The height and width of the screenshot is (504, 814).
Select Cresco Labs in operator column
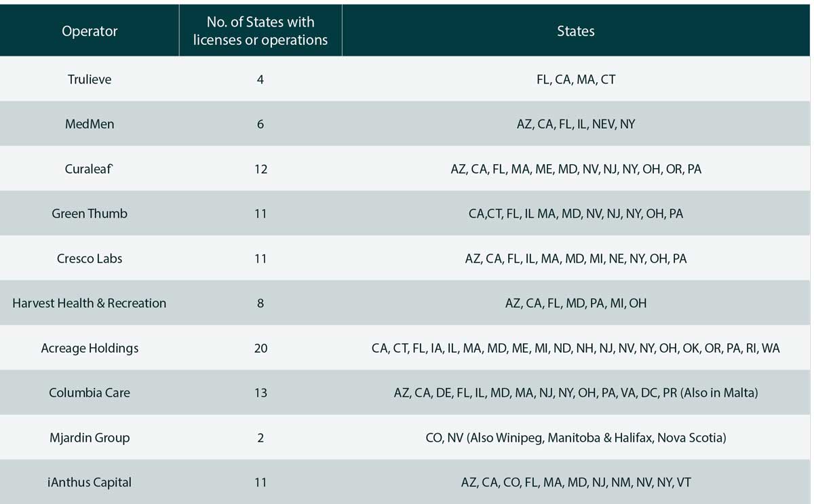tap(90, 258)
